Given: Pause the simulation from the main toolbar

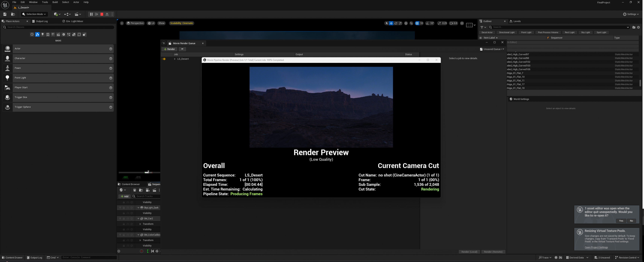Looking at the screenshot, I should tap(91, 14).
